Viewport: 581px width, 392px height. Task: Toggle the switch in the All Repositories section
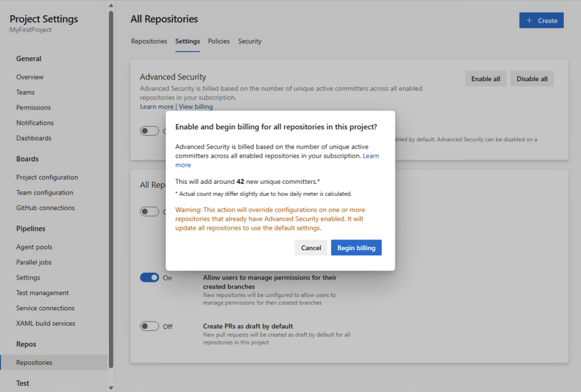(149, 212)
